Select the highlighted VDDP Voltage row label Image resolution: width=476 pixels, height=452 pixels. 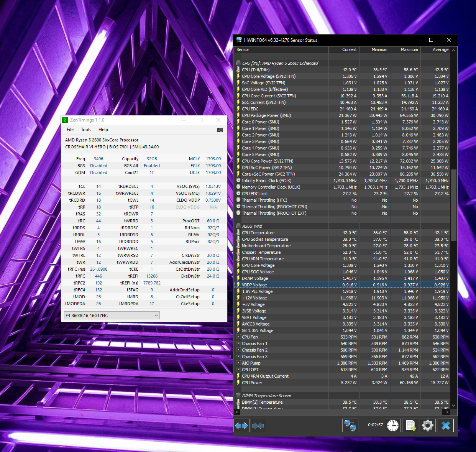(x=254, y=285)
